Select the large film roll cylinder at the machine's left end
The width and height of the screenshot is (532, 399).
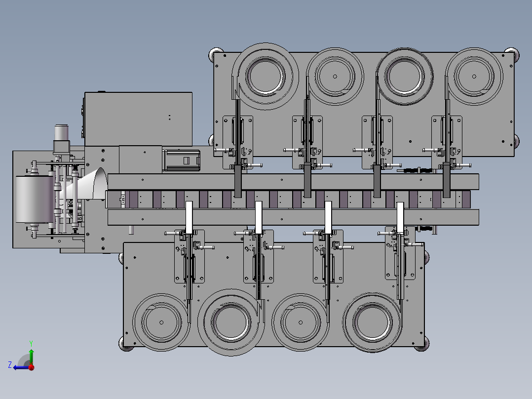pyautogui.click(x=34, y=199)
